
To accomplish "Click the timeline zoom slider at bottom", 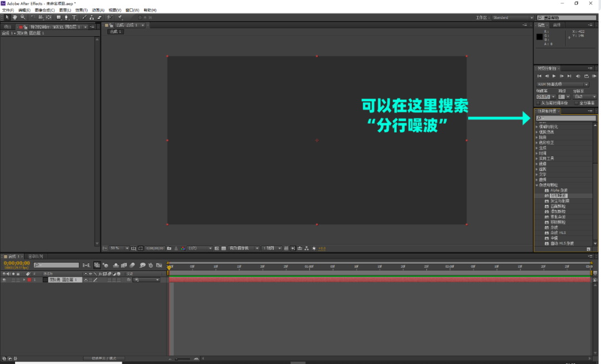I will pyautogui.click(x=183, y=358).
